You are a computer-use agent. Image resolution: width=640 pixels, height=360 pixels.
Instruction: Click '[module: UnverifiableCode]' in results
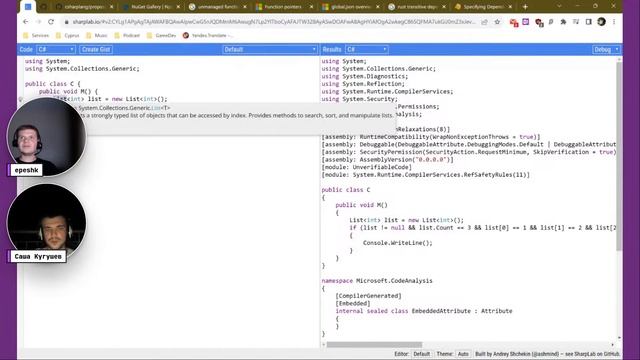[367, 167]
